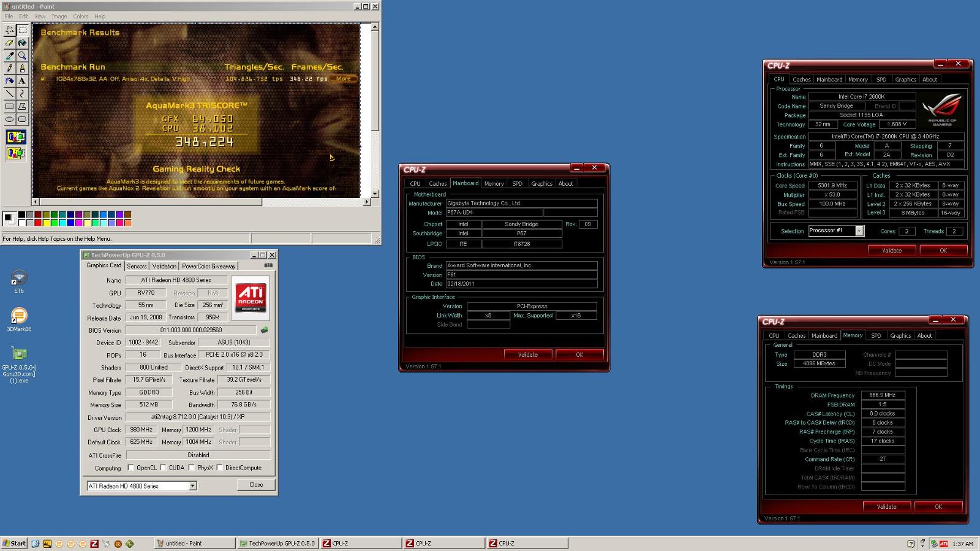
Task: Pick the Airbrush spray tool
Action: coord(9,81)
